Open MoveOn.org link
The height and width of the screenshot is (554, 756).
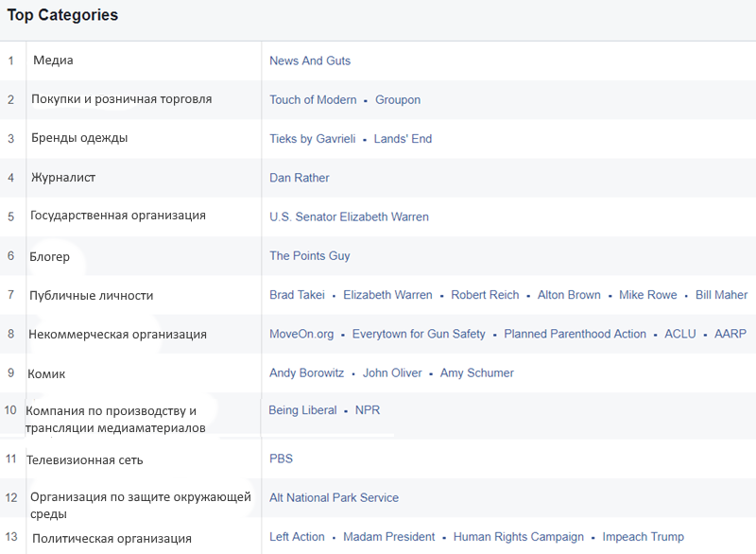[301, 334]
